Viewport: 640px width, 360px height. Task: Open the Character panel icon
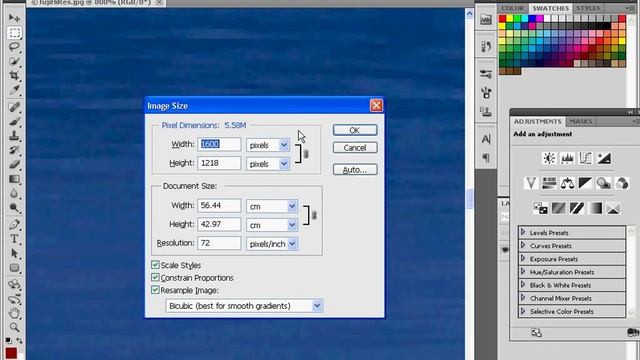tap(486, 139)
